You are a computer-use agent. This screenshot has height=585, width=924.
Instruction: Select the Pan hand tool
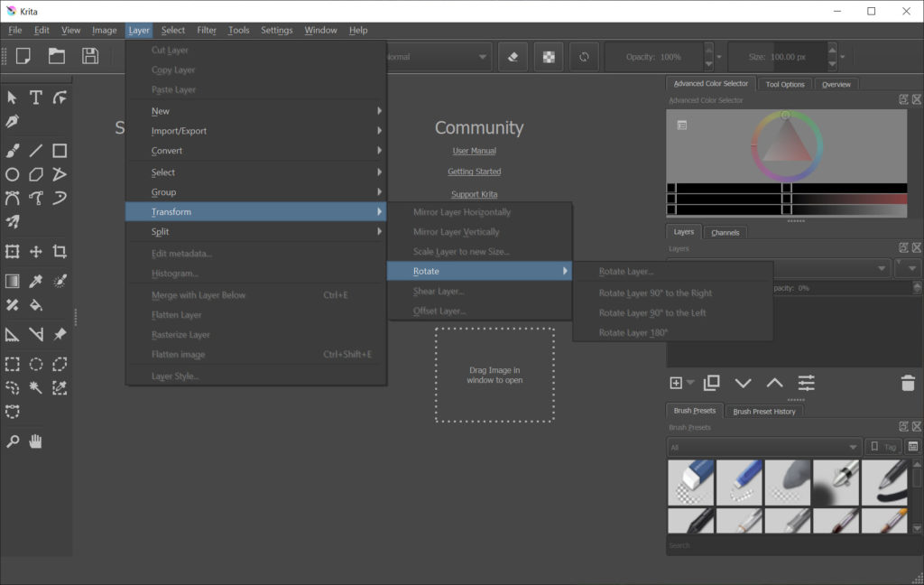tap(36, 441)
